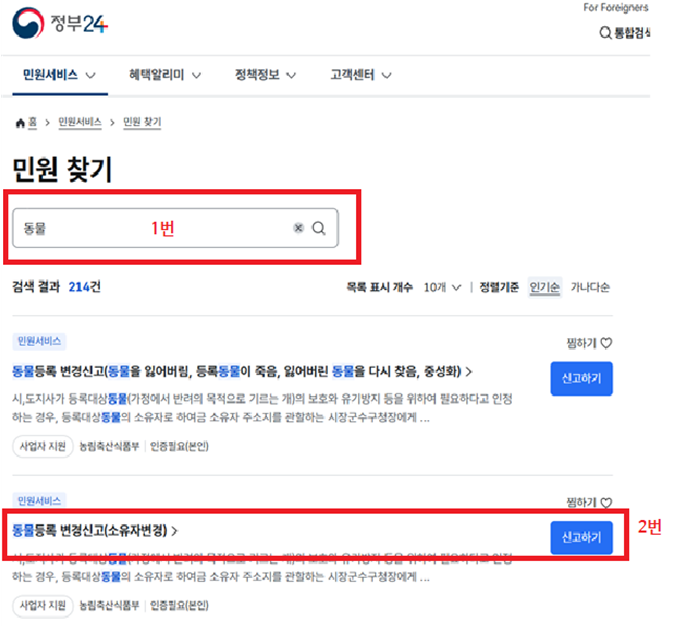The width and height of the screenshot is (678, 637).
Task: Open 동물등록 변경신고(동물을 잃어버림...) result title
Action: click(242, 371)
